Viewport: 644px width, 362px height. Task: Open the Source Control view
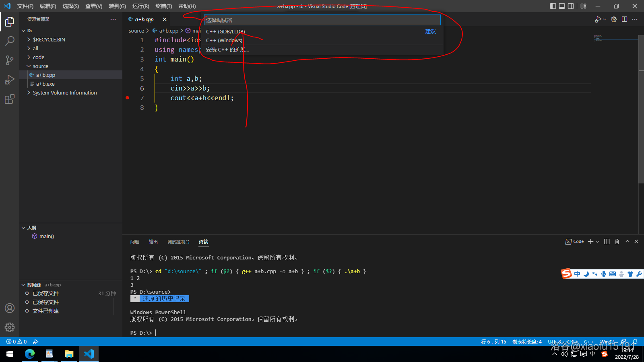point(10,60)
